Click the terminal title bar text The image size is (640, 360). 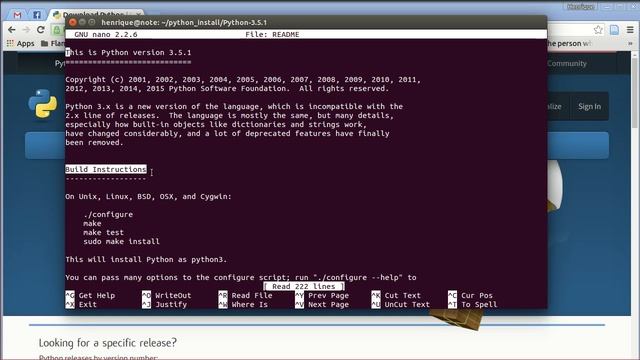point(184,22)
